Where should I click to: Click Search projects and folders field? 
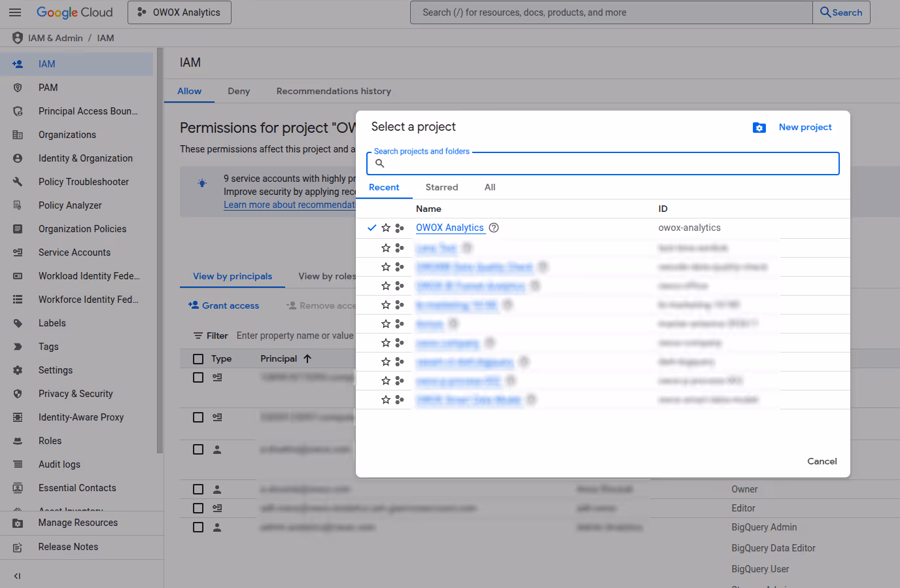point(603,164)
